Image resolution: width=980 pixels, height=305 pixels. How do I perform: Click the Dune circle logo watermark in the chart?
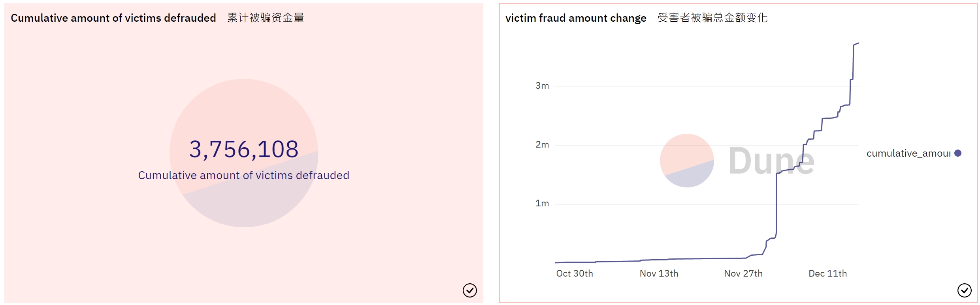pyautogui.click(x=687, y=161)
